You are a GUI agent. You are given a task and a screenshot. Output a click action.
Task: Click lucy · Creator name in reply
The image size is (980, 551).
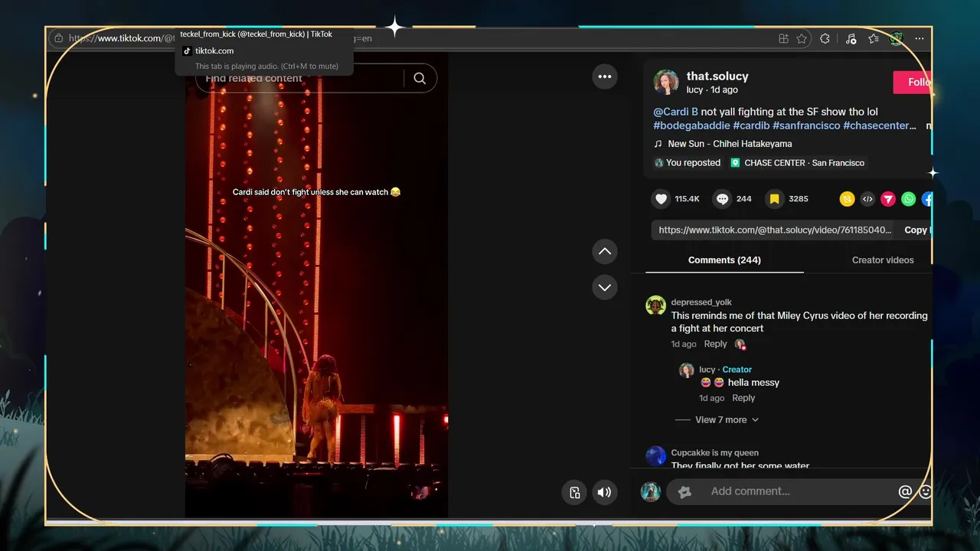coord(725,370)
